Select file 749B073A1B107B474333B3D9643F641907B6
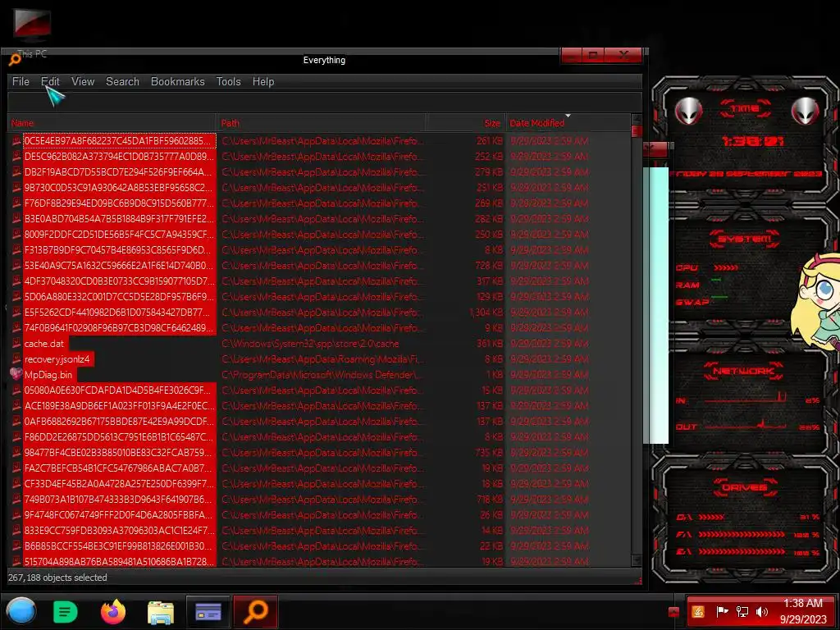The image size is (840, 630). pos(119,499)
